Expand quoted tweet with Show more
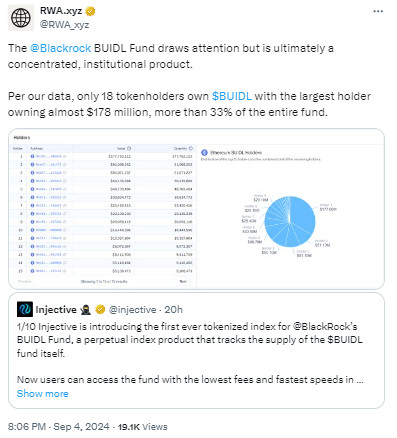The width and height of the screenshot is (397, 438). [x=43, y=394]
